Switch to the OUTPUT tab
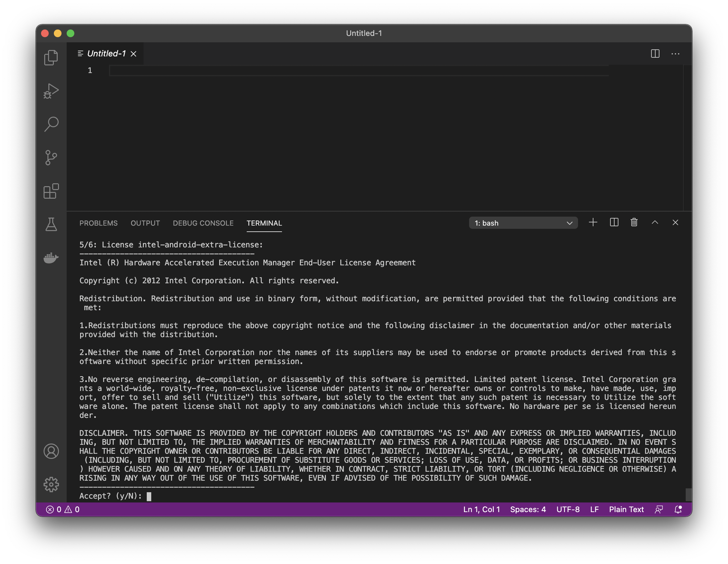This screenshot has width=728, height=564. (145, 223)
